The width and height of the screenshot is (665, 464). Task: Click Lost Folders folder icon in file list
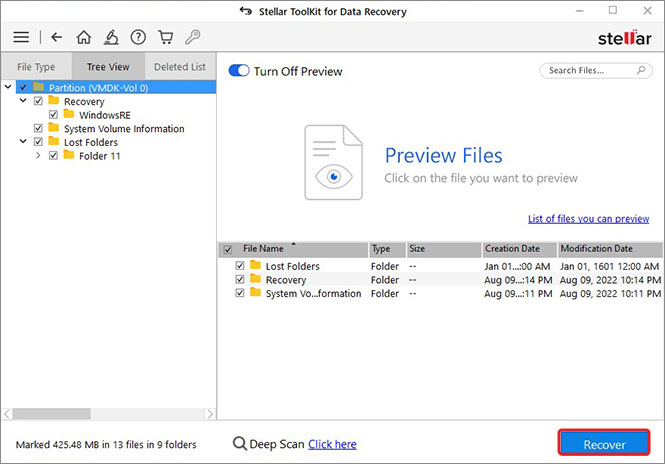click(x=255, y=266)
